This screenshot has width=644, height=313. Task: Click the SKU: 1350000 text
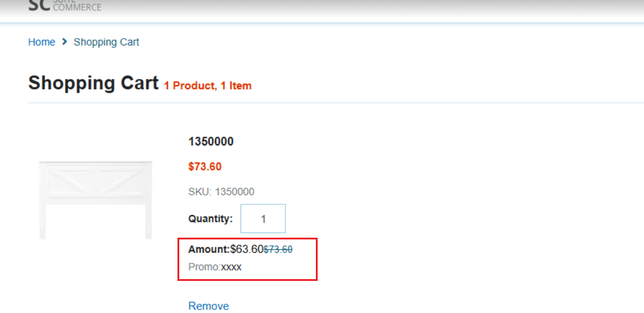point(221,192)
